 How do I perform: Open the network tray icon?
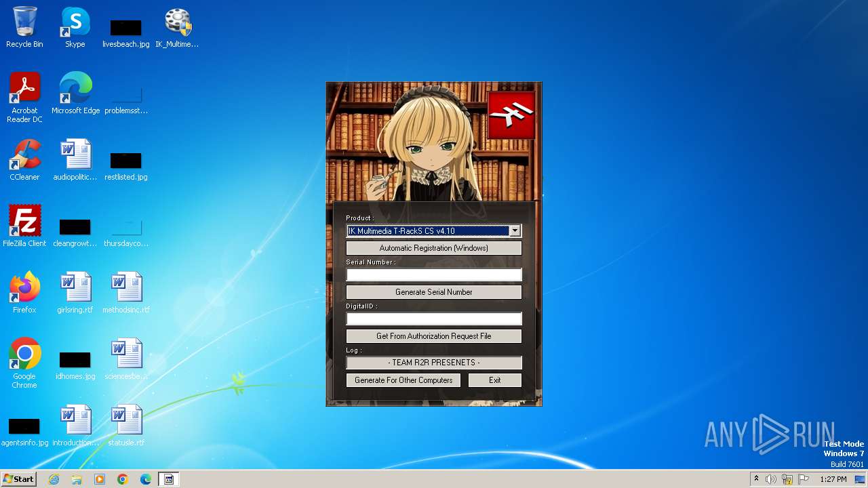[x=787, y=479]
